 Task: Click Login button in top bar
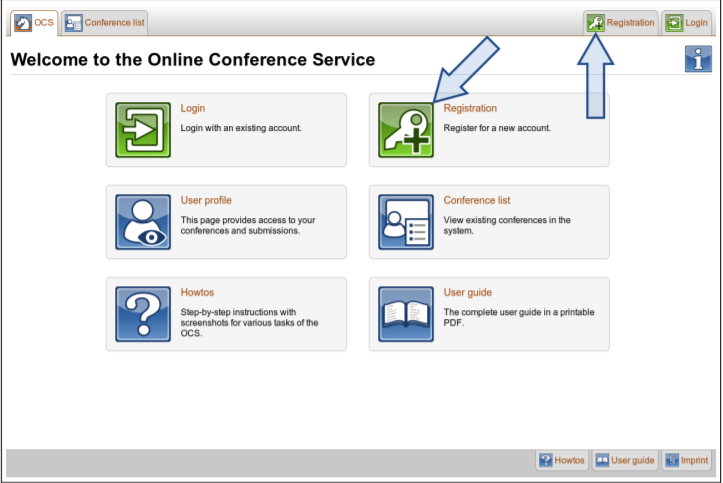[686, 22]
